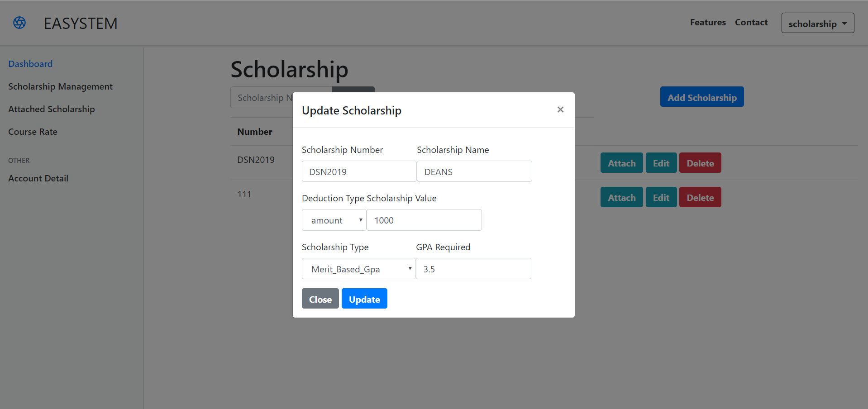The height and width of the screenshot is (409, 868).
Task: Open the Deduction Type amount dropdown
Action: click(x=334, y=220)
